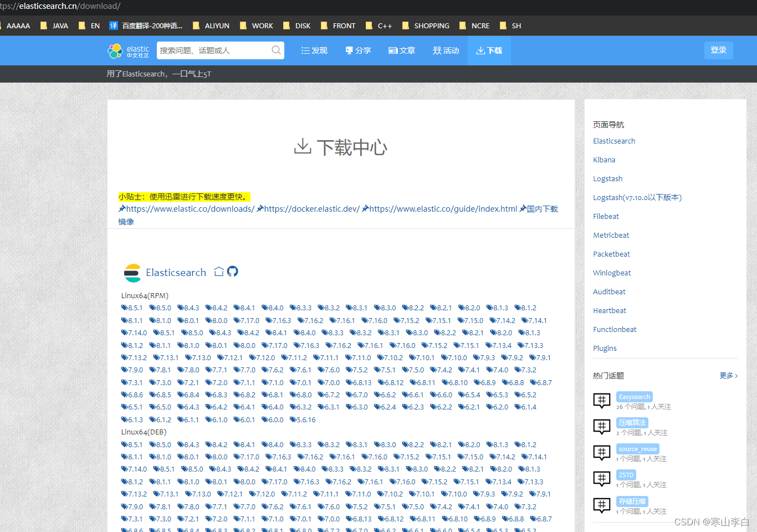Click the Elastic community logo
The width and height of the screenshot is (757, 532).
128,51
